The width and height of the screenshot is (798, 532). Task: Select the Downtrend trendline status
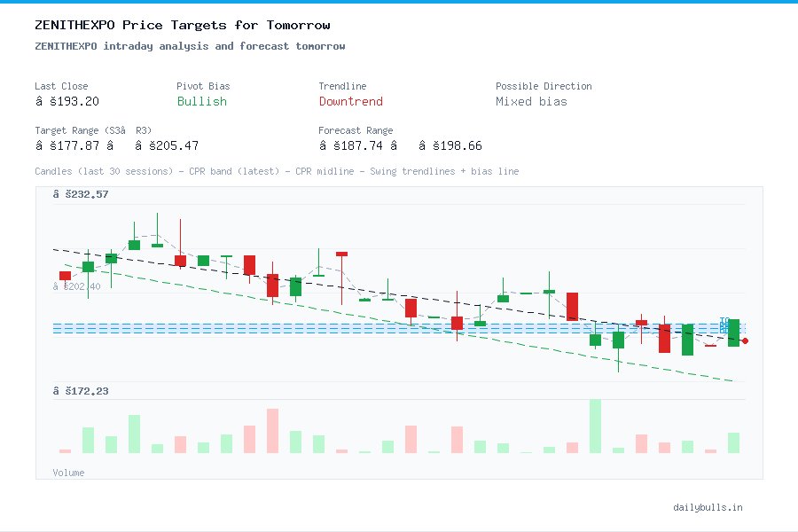coord(350,102)
